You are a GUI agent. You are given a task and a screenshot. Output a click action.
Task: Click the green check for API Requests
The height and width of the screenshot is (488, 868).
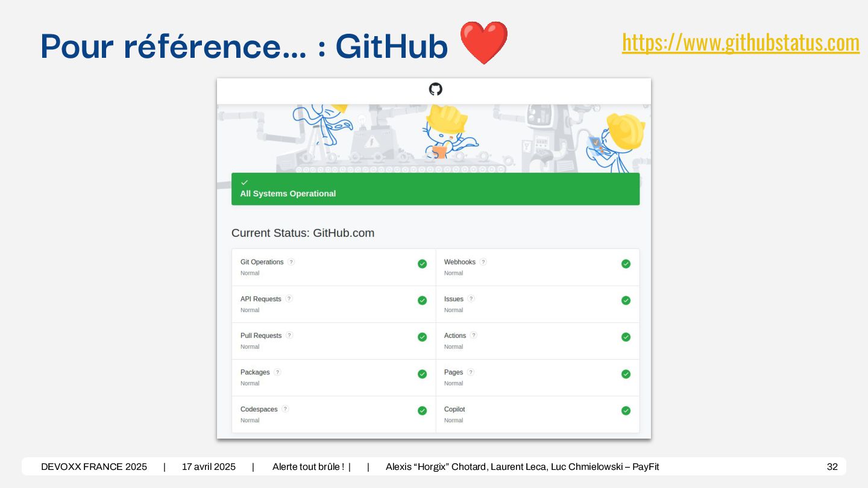tap(422, 301)
